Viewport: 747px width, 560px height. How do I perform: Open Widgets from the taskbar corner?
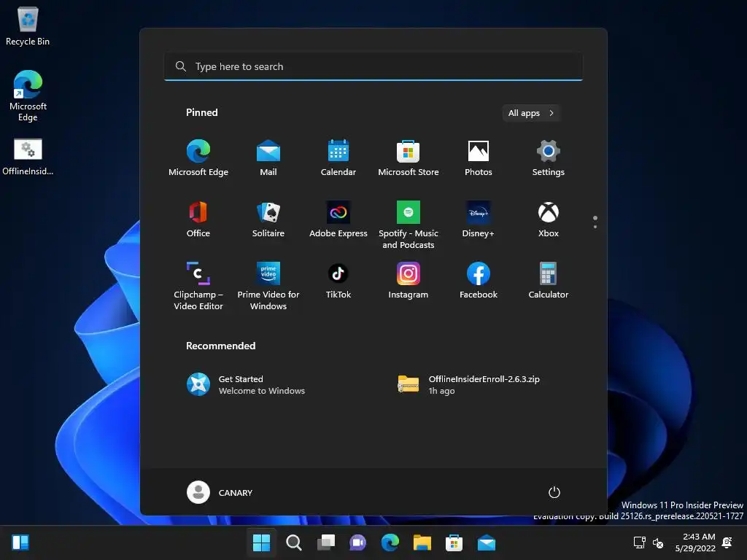coord(20,542)
